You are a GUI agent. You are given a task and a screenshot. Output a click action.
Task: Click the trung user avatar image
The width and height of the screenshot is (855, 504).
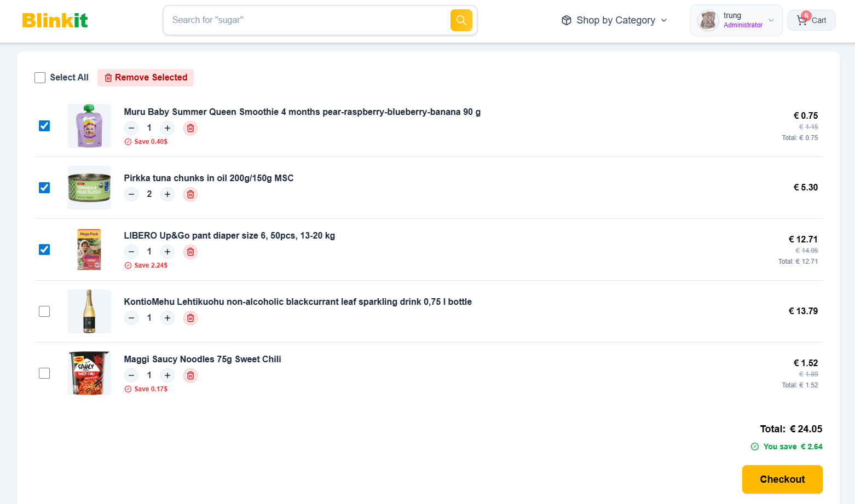pyautogui.click(x=708, y=20)
